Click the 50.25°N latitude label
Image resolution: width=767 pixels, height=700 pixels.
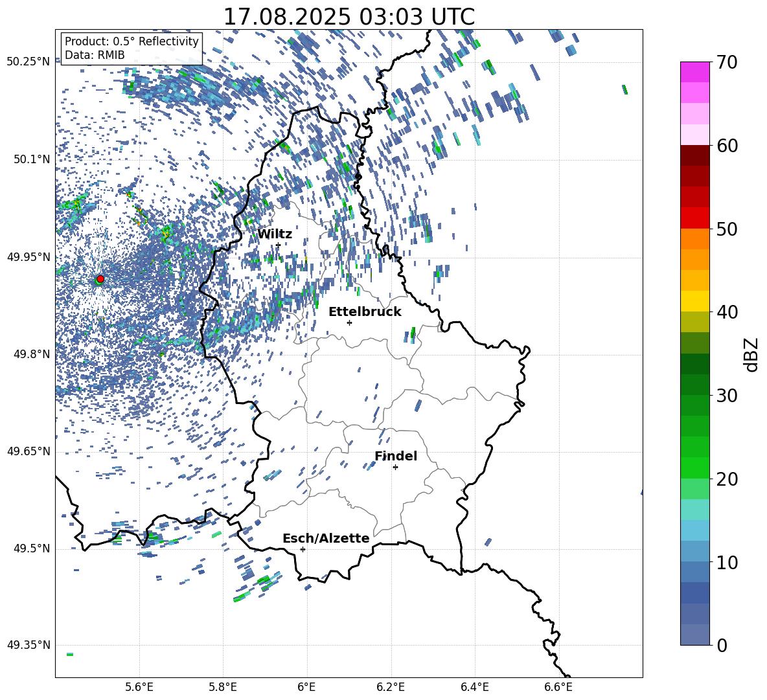(29, 62)
